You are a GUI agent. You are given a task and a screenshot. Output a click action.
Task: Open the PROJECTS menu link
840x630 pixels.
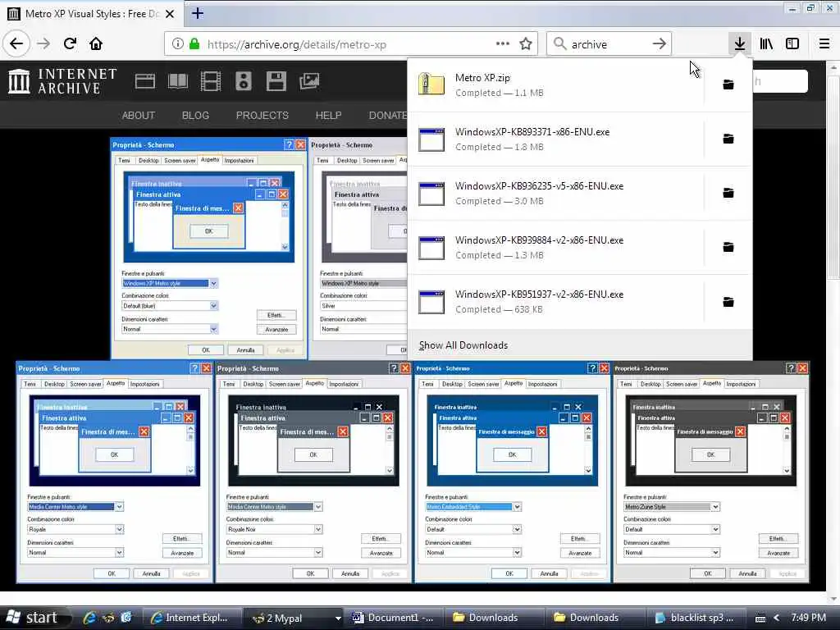pyautogui.click(x=262, y=115)
